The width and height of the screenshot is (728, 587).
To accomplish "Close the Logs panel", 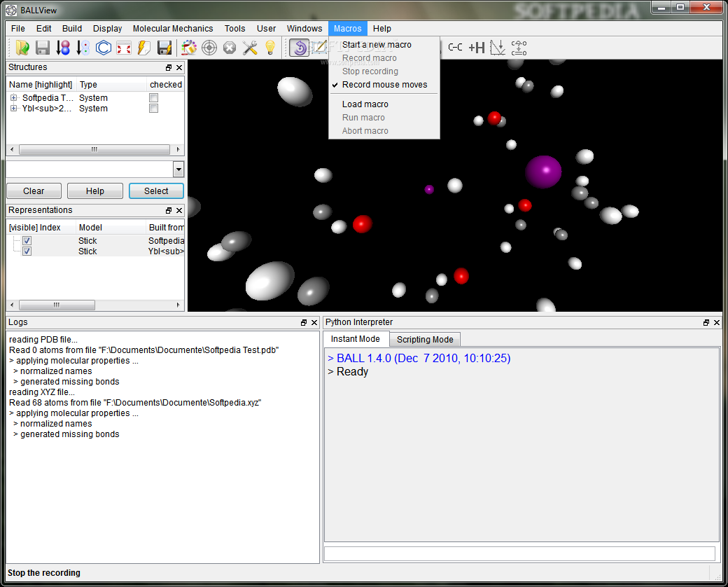I will click(314, 322).
